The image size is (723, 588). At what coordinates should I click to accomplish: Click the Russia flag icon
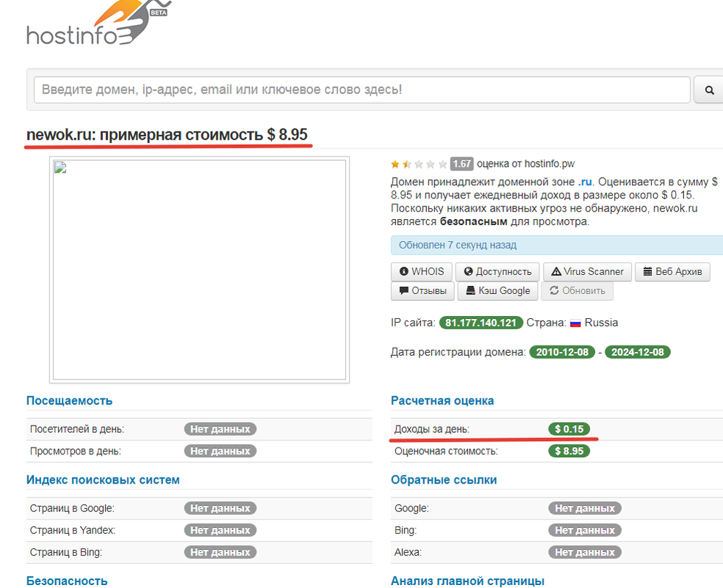(x=575, y=323)
